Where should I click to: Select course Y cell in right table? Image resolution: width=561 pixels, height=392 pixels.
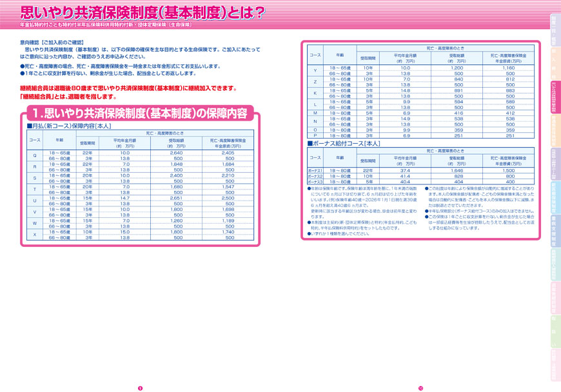(315, 70)
